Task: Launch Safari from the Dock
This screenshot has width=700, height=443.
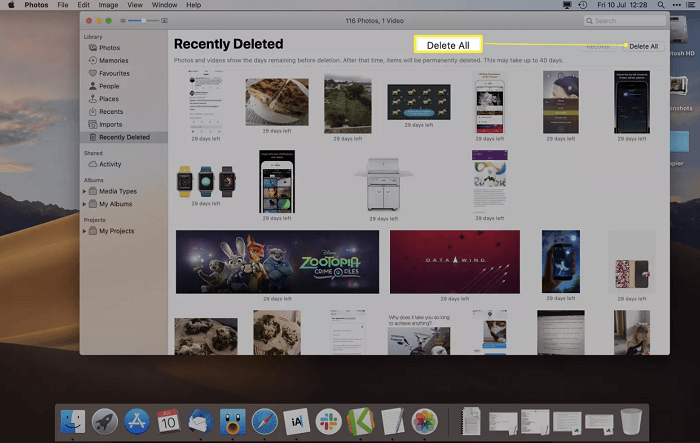Action: coord(264,422)
